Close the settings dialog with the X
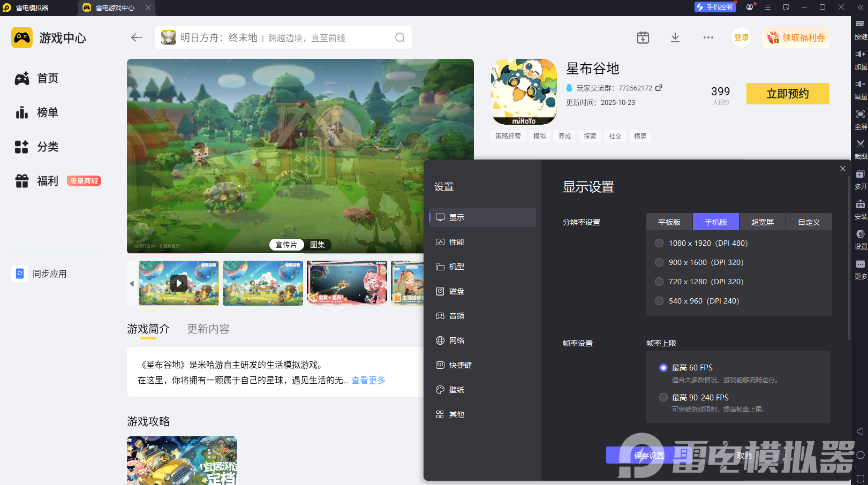Screen dimensions: 868x485 tap(843, 169)
